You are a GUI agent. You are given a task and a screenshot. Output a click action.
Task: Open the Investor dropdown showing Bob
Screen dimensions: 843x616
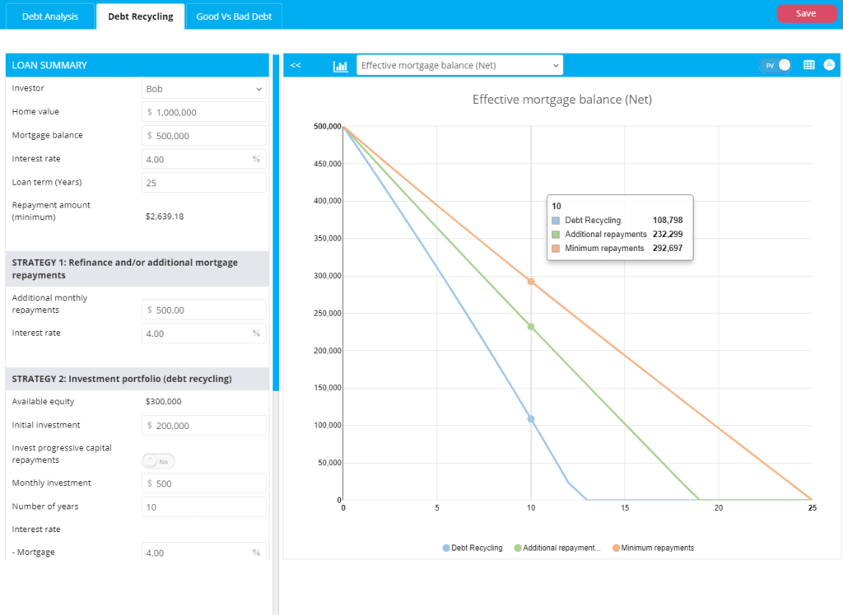click(x=203, y=88)
